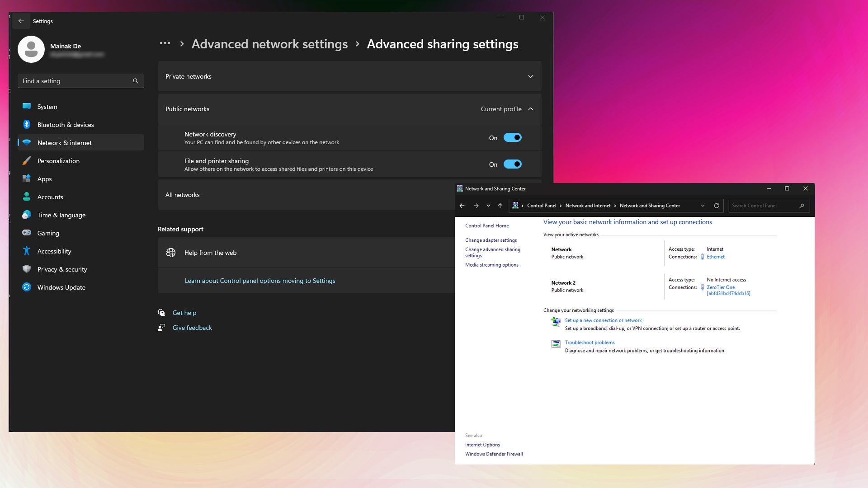The image size is (868, 488).
Task: Open the Accounts settings page
Action: pyautogui.click(x=81, y=197)
